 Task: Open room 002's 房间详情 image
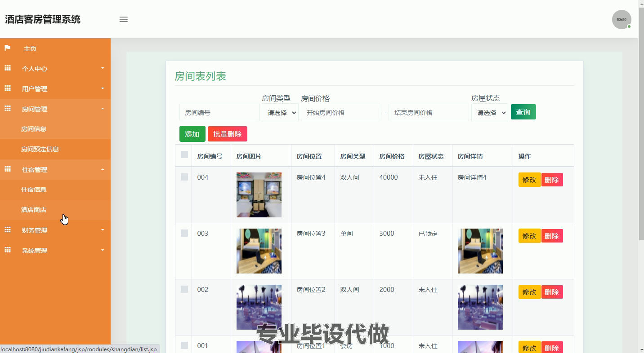pyautogui.click(x=480, y=307)
